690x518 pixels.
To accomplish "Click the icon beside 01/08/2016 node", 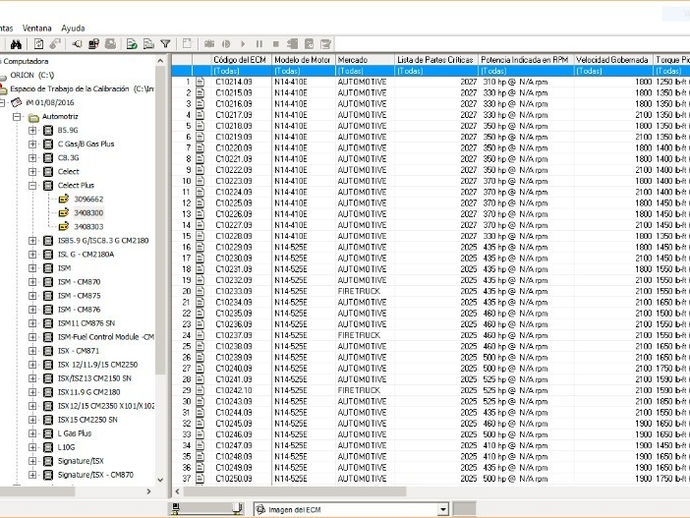I will coord(16,103).
